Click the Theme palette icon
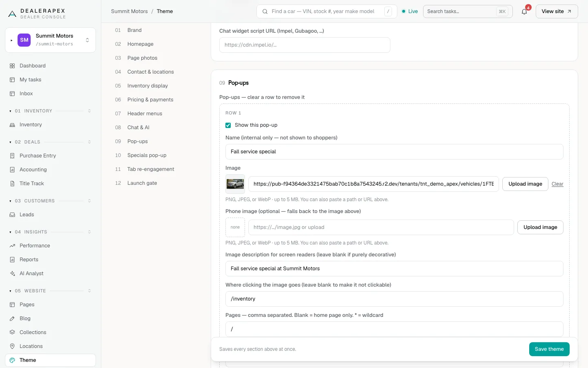Image resolution: width=588 pixels, height=368 pixels. click(x=12, y=360)
